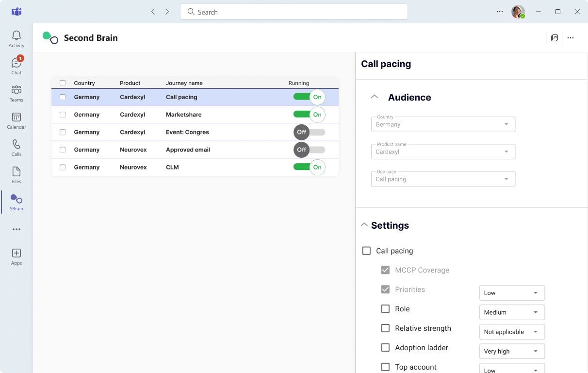Image resolution: width=588 pixels, height=373 pixels.
Task: Open Chat with unread badge
Action: click(x=16, y=66)
